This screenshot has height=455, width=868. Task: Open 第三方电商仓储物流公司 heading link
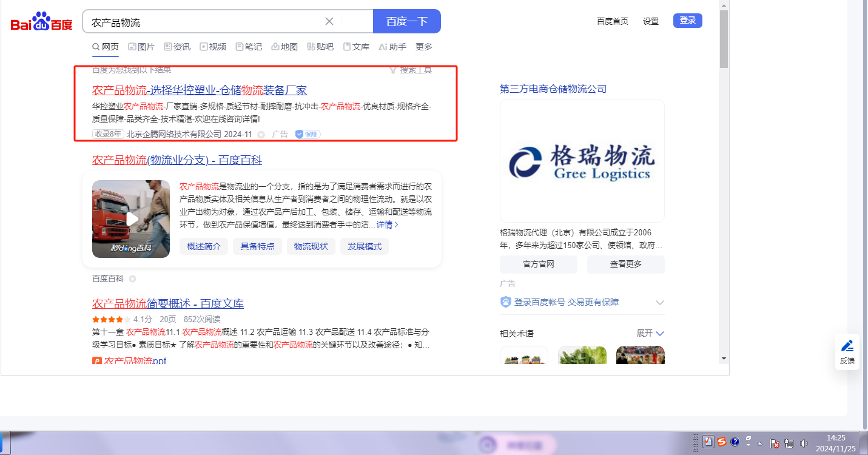[553, 89]
